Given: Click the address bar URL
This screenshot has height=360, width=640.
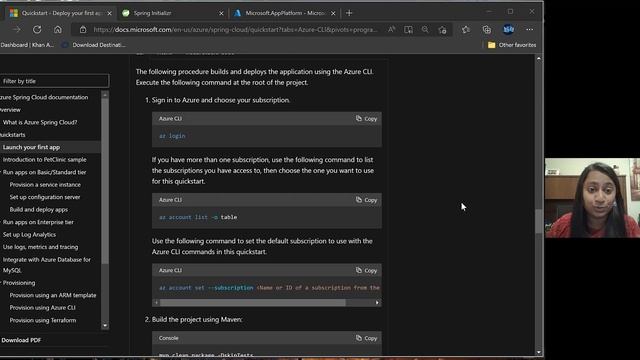Looking at the screenshot, I should coord(235,29).
